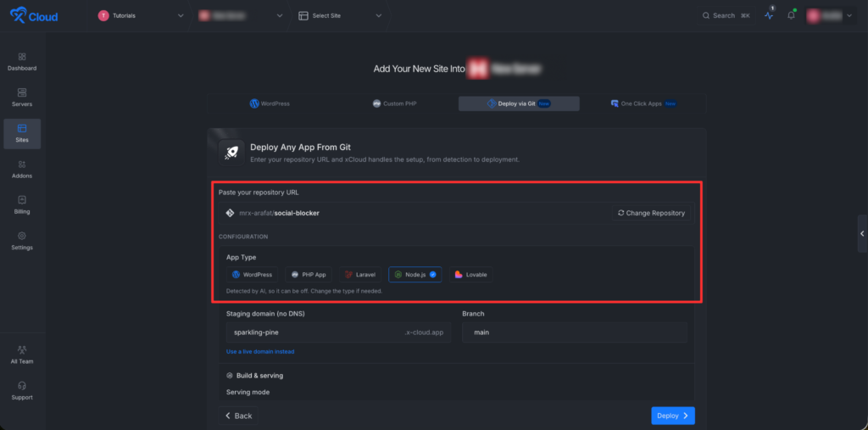Click the rocket deploy icon
The image size is (868, 430).
[x=231, y=153]
